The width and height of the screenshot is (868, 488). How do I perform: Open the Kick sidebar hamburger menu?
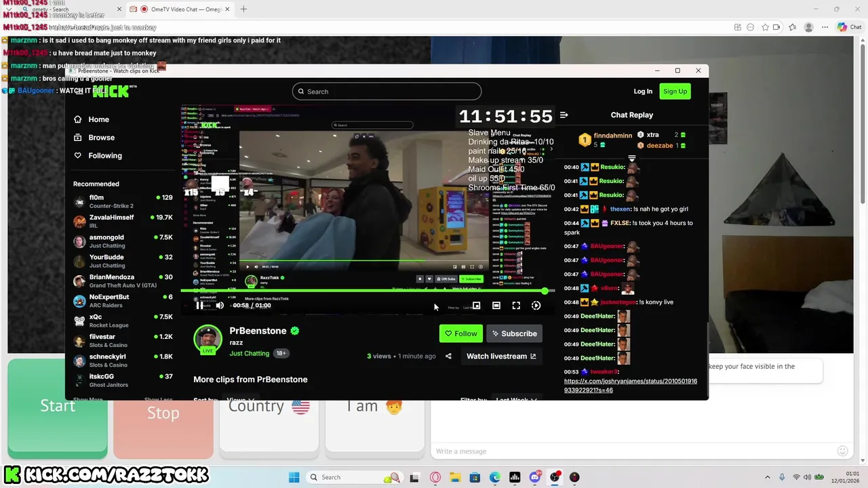[x=79, y=91]
